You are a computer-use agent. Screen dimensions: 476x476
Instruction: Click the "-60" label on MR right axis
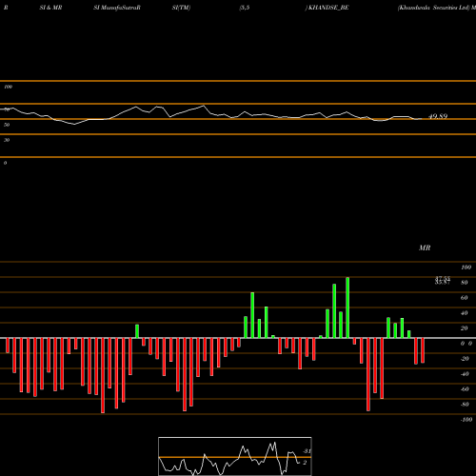click(465, 389)
